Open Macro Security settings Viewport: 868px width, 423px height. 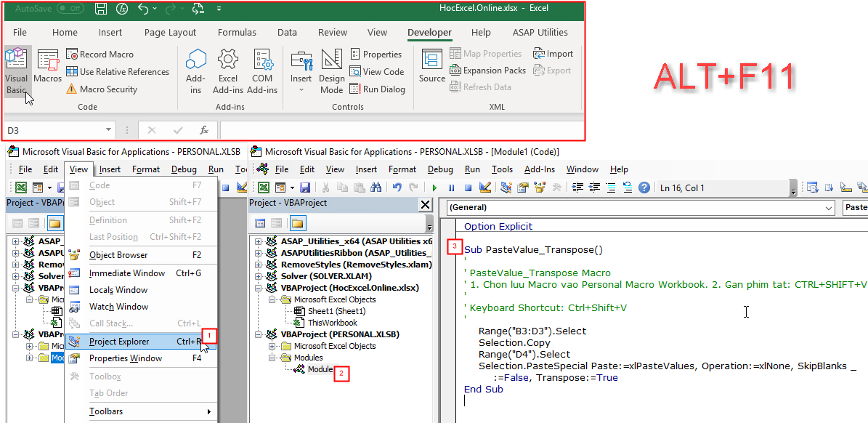pyautogui.click(x=101, y=89)
